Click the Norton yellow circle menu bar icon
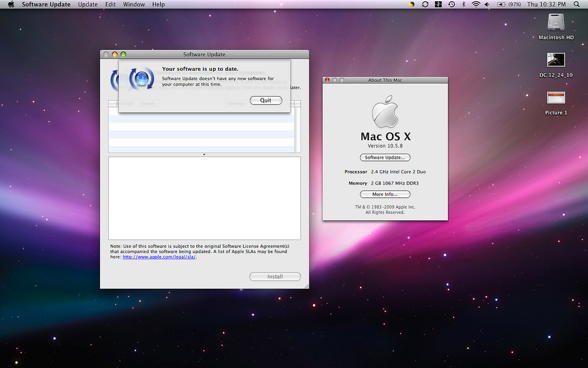This screenshot has height=368, width=588. point(411,5)
